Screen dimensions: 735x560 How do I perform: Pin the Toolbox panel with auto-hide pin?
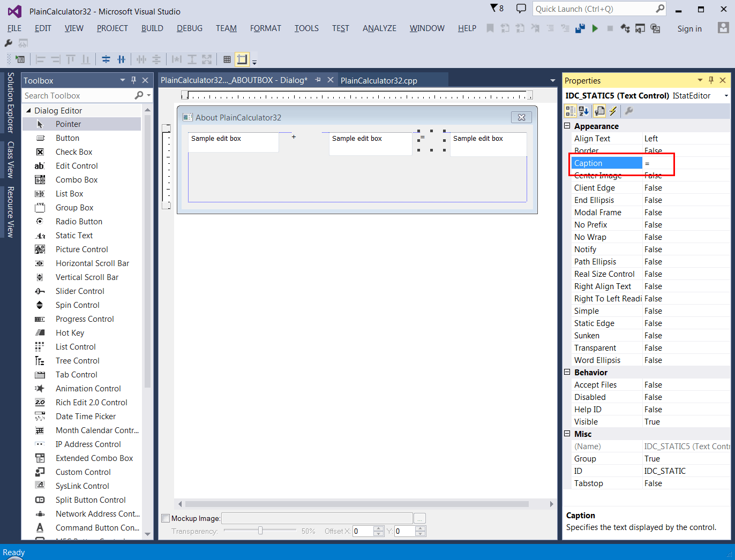(x=133, y=80)
